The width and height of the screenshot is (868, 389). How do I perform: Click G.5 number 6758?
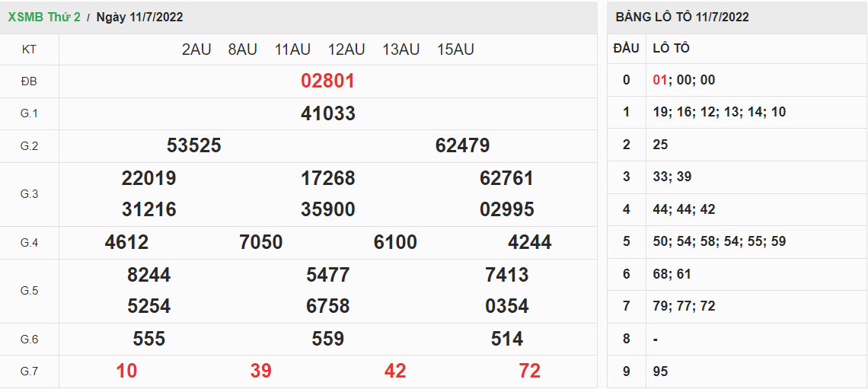pyautogui.click(x=327, y=306)
